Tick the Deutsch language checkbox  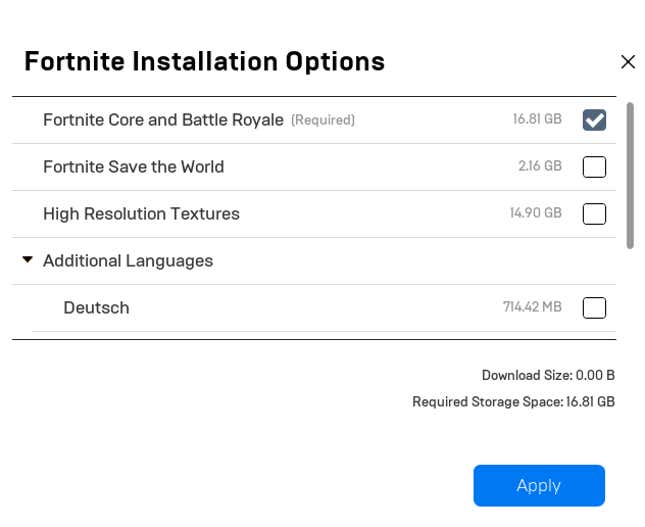coord(594,308)
